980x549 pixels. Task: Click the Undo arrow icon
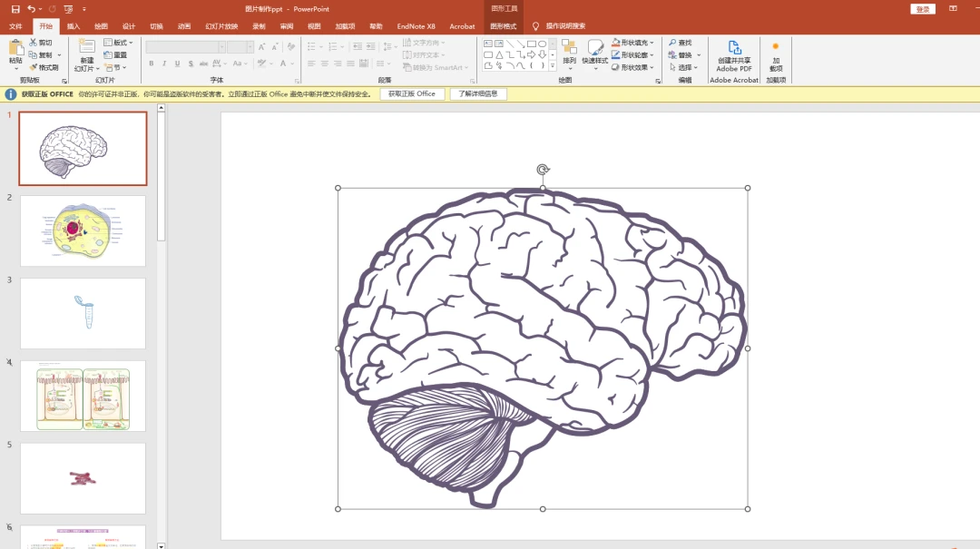31,9
